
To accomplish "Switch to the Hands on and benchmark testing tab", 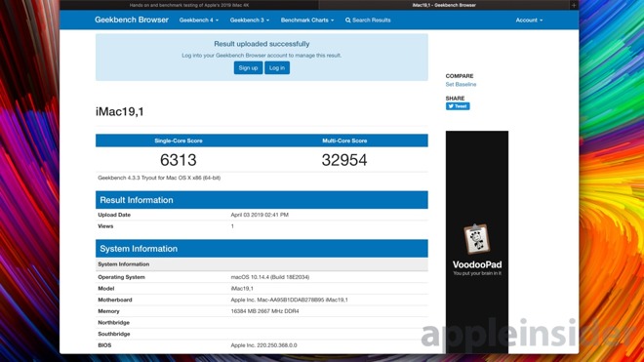I will 189,5.
